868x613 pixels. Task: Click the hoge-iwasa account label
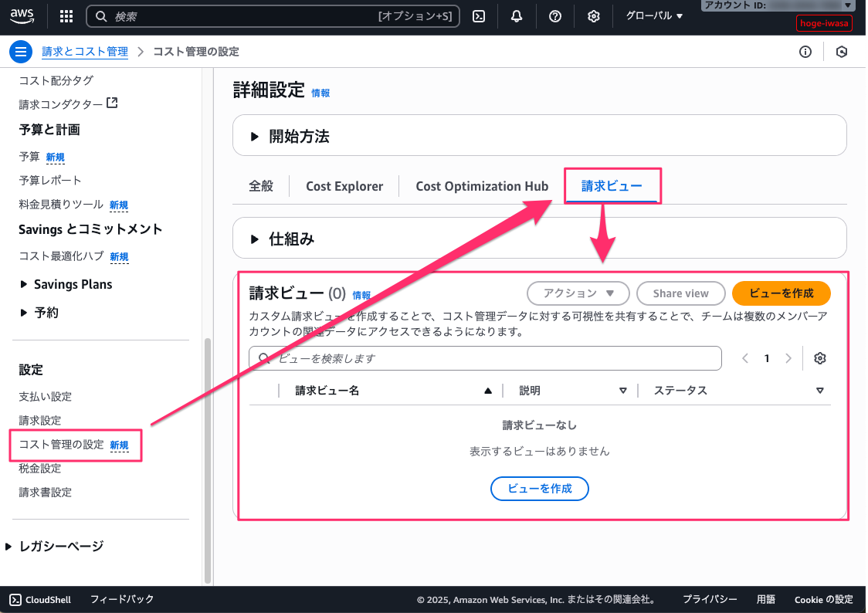click(824, 23)
